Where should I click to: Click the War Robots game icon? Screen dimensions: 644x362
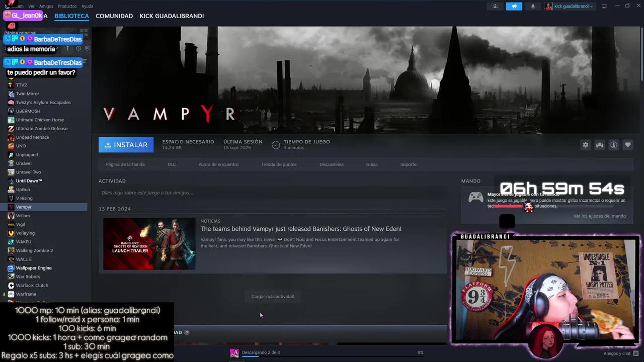tap(11, 277)
